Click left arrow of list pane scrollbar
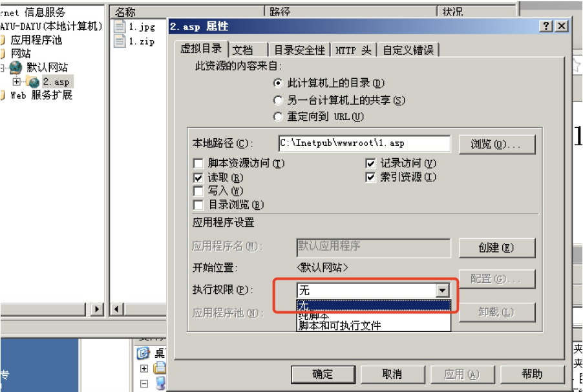This screenshot has width=583, height=392. (117, 309)
